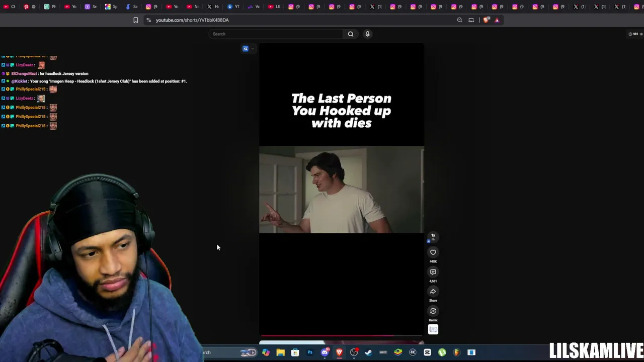Screen dimensions: 644x362
Task: Open Copilot from the taskbar
Action: 266,352
